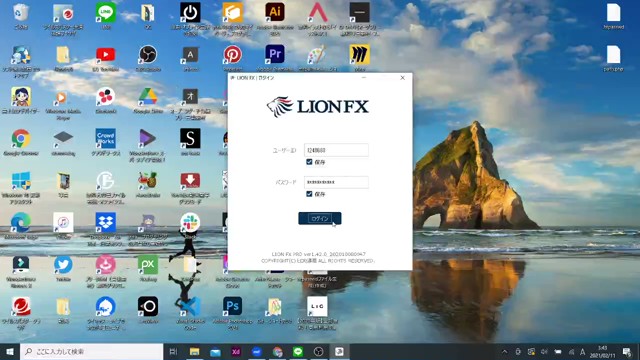Open the volume control in system tray
Viewport: 640px width, 360px height.
pos(544,351)
